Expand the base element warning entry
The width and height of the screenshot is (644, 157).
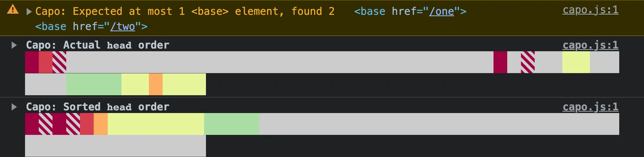point(29,11)
